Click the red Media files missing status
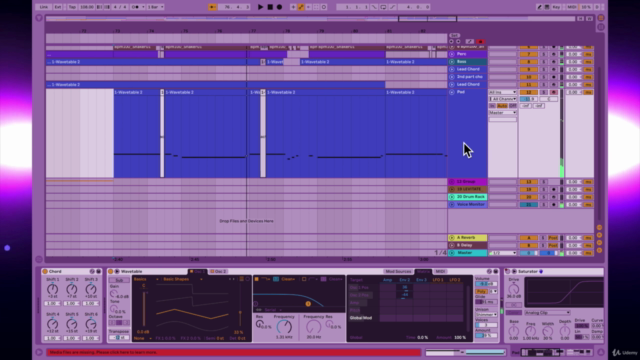Viewport: 640px width, 360px height. tap(233, 352)
